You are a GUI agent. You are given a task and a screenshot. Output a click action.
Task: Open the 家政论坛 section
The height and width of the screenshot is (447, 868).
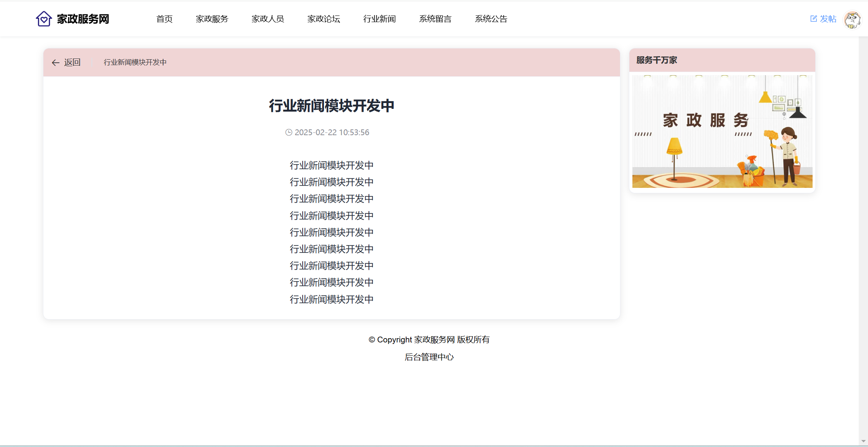point(324,19)
